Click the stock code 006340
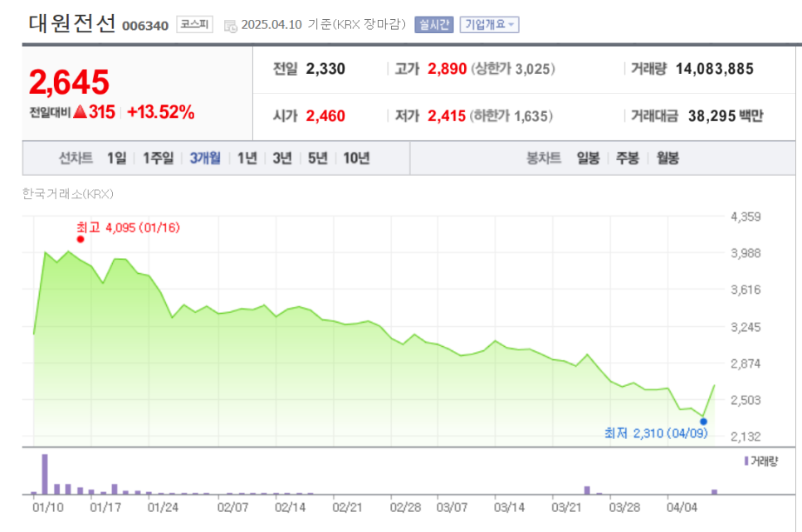This screenshot has width=802, height=532. click(145, 26)
